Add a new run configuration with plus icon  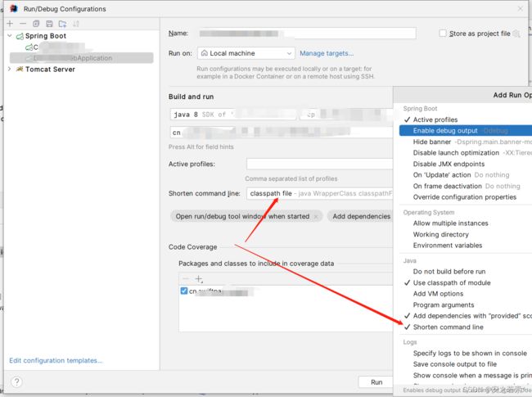tap(10, 24)
